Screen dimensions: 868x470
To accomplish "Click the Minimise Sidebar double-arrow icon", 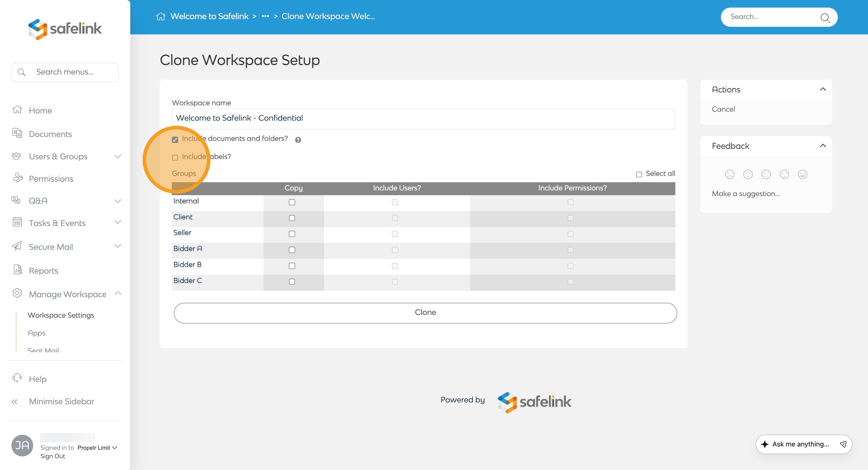I will [14, 402].
